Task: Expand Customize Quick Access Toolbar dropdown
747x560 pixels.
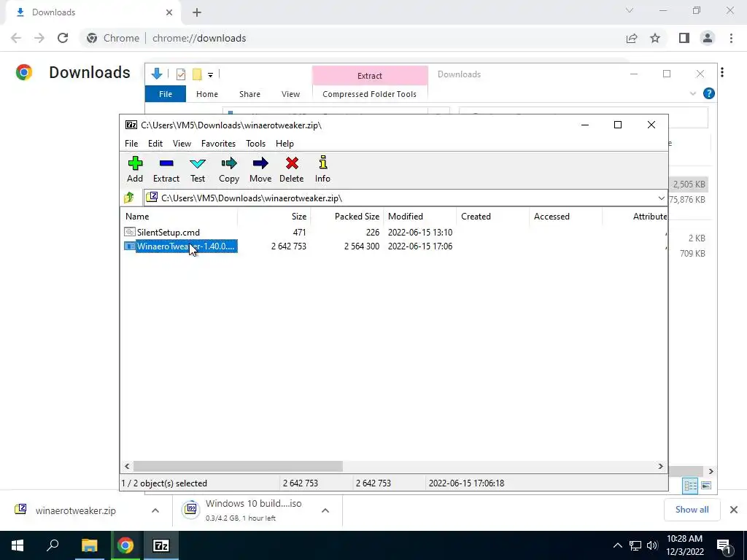Action: tap(210, 75)
